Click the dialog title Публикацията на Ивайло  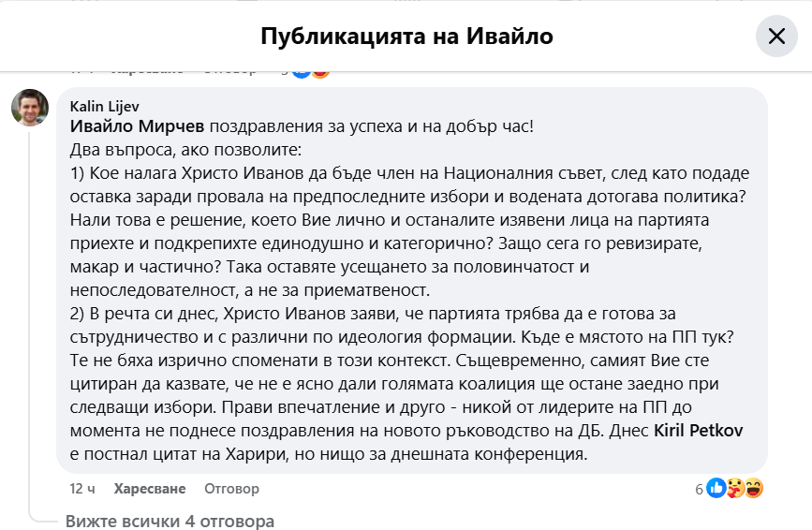pyautogui.click(x=406, y=37)
